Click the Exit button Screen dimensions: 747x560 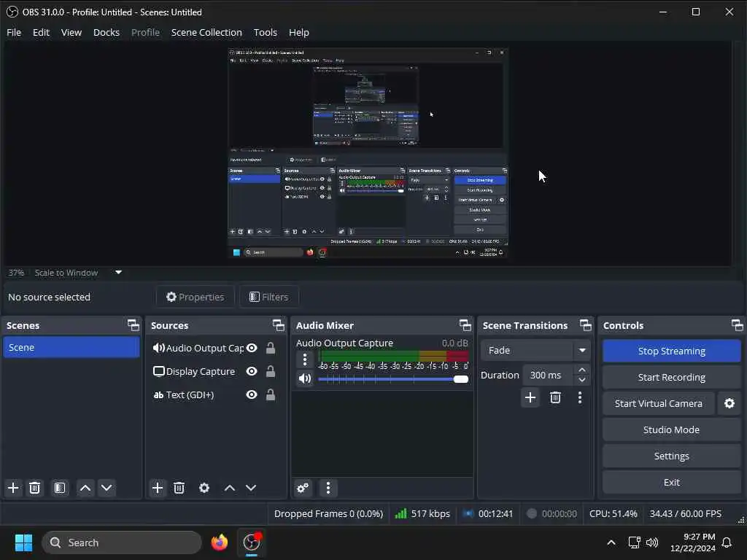(x=671, y=482)
